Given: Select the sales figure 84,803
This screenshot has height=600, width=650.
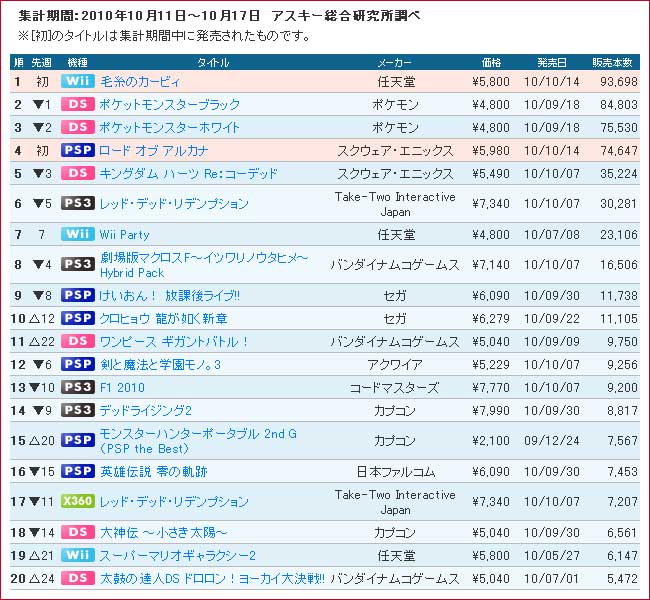Looking at the screenshot, I should (x=619, y=104).
